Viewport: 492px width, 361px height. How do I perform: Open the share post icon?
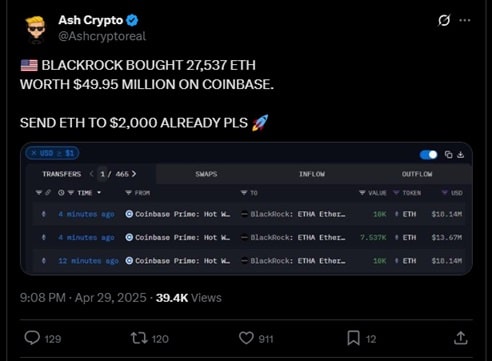[461, 338]
